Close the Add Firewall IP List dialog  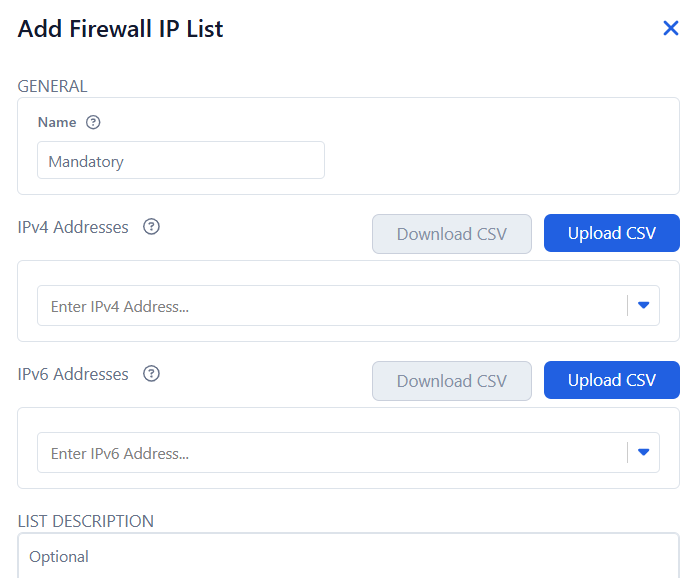[x=671, y=28]
